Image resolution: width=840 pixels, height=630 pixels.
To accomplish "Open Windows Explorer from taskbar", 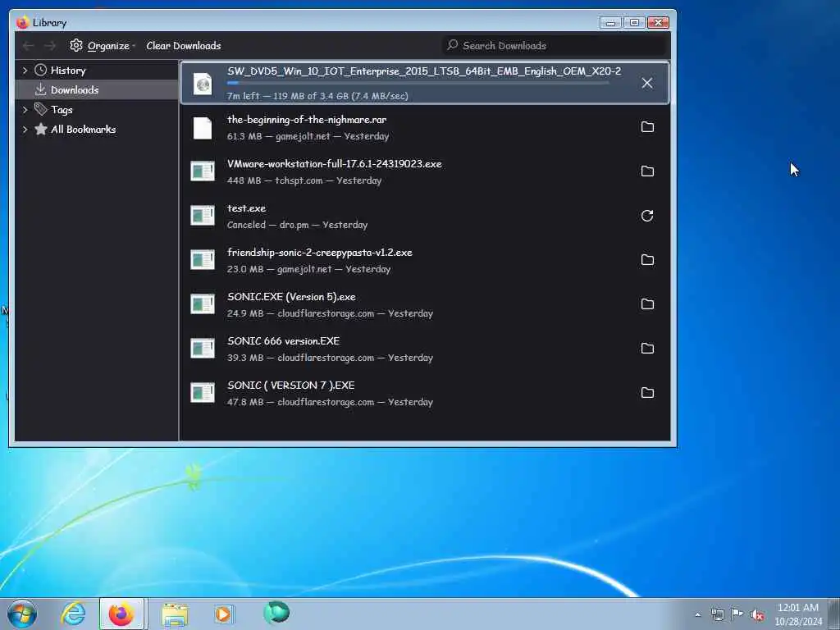I will click(x=175, y=614).
